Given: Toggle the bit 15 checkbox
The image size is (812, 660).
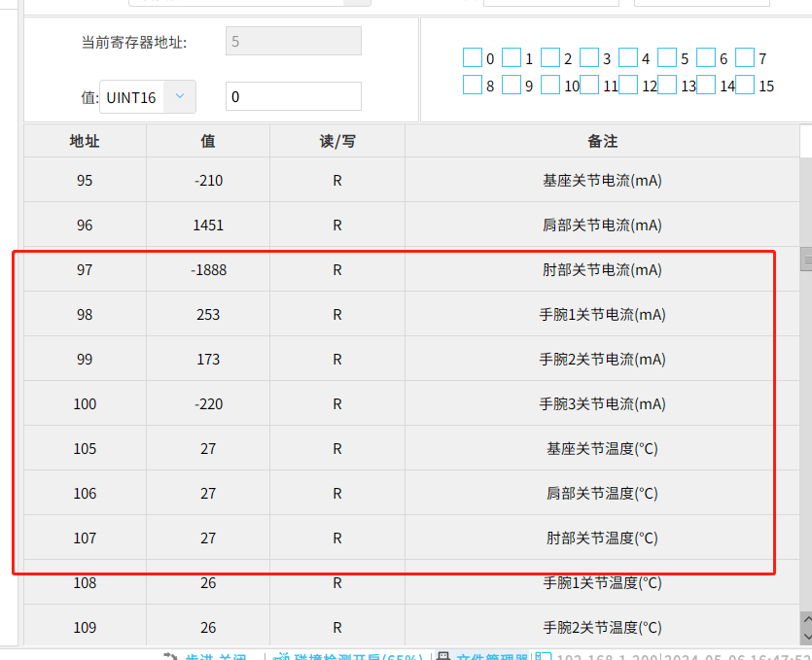Looking at the screenshot, I should point(745,85).
